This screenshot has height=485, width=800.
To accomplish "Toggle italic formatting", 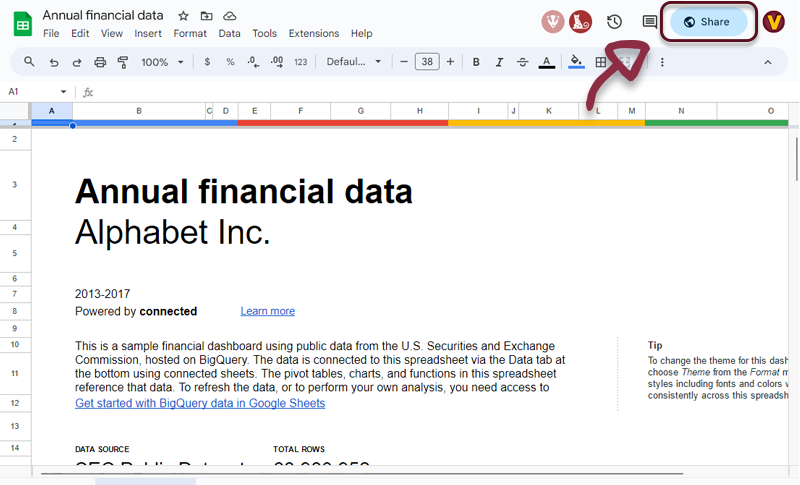I will (499, 62).
